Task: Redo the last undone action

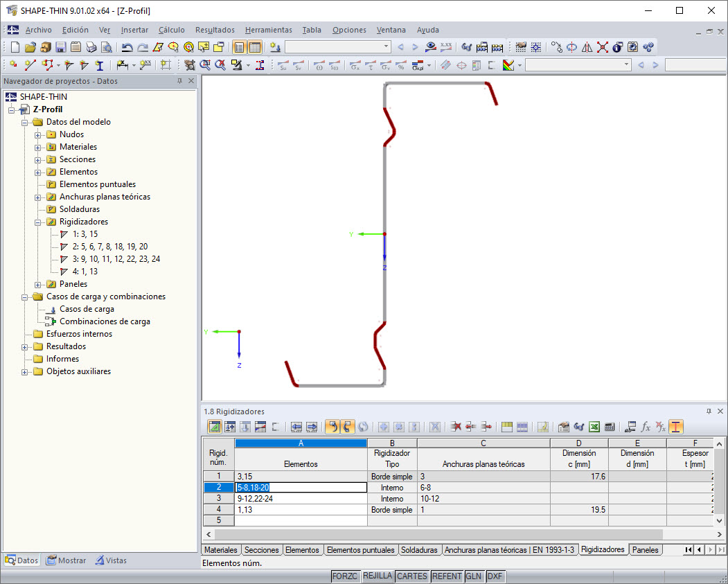Action: (142, 47)
